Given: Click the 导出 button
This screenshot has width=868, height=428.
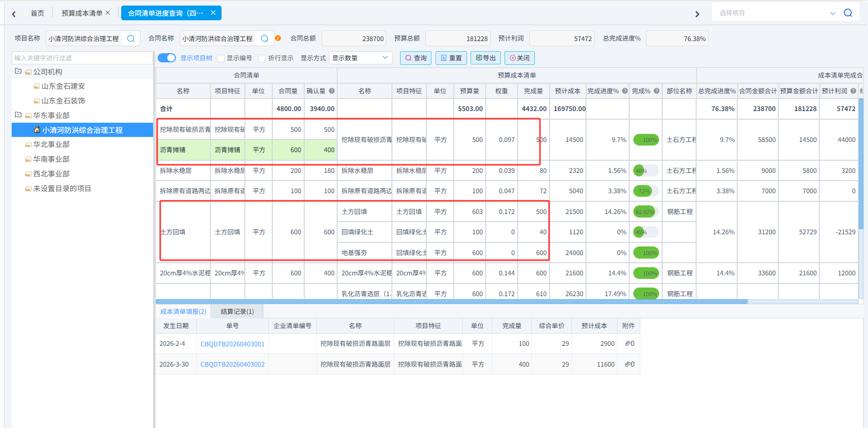Looking at the screenshot, I should click(486, 58).
